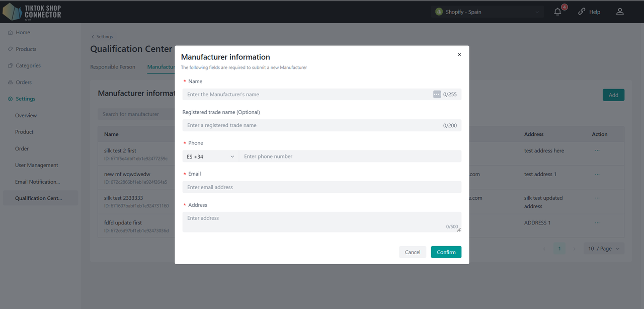Open action menu for silk test updated address row

597,198
